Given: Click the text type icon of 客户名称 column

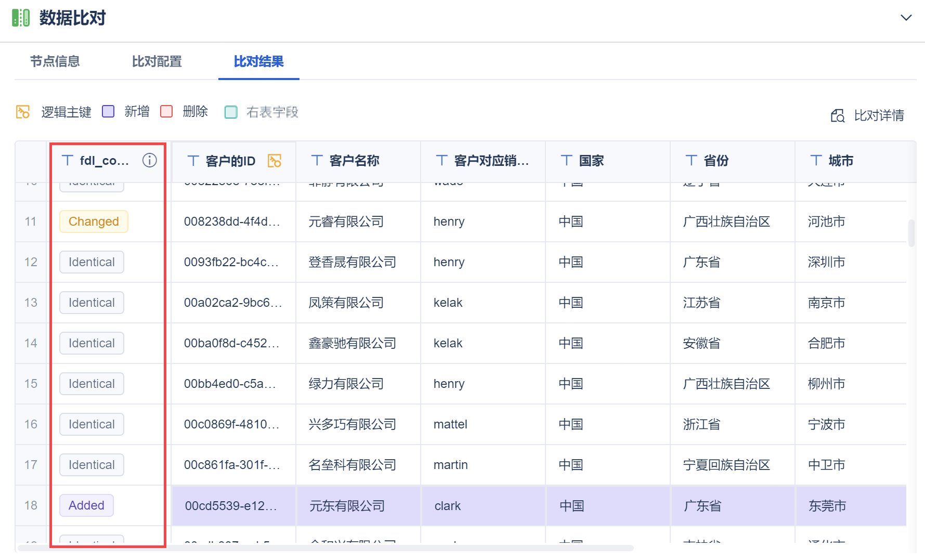Looking at the screenshot, I should 317,161.
